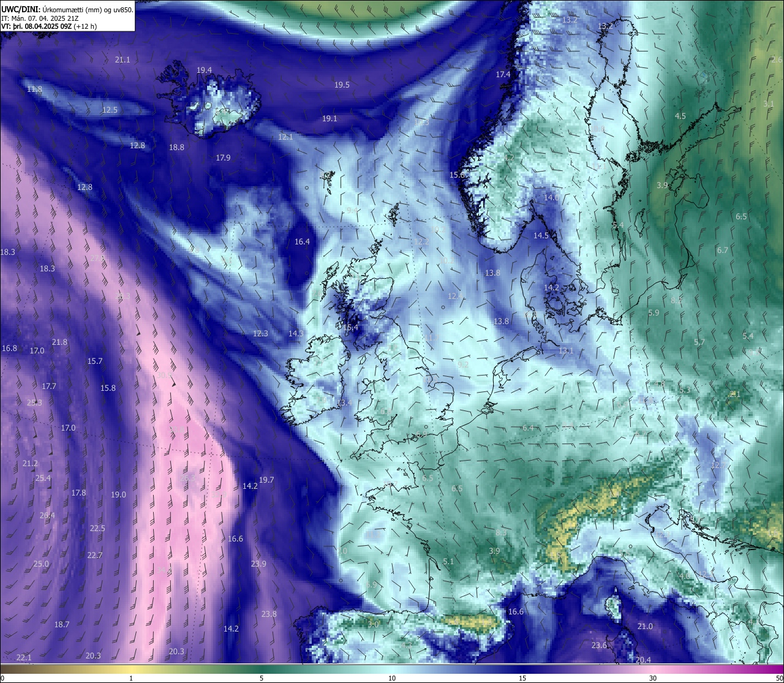
Task: Click the map value 25.4
Action: point(43,478)
